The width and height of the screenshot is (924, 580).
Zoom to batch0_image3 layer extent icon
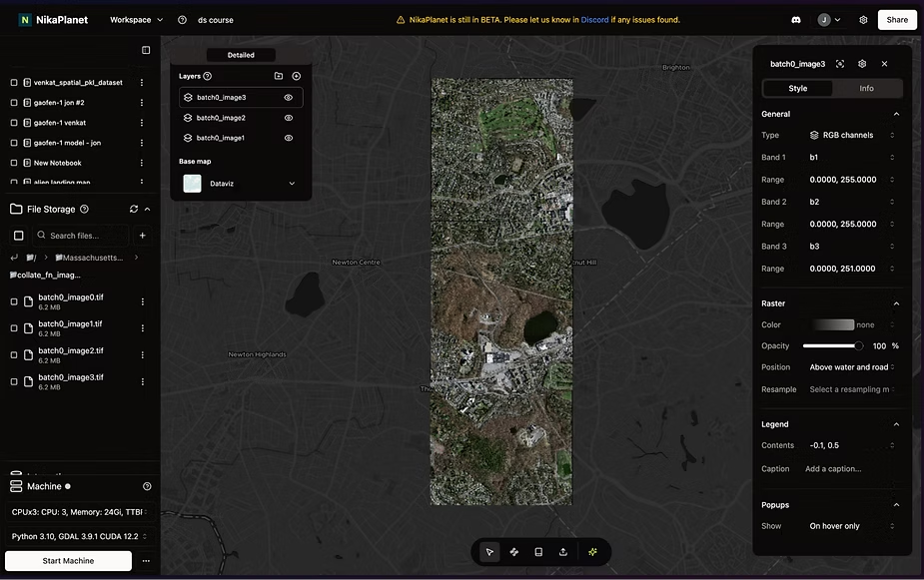click(840, 64)
